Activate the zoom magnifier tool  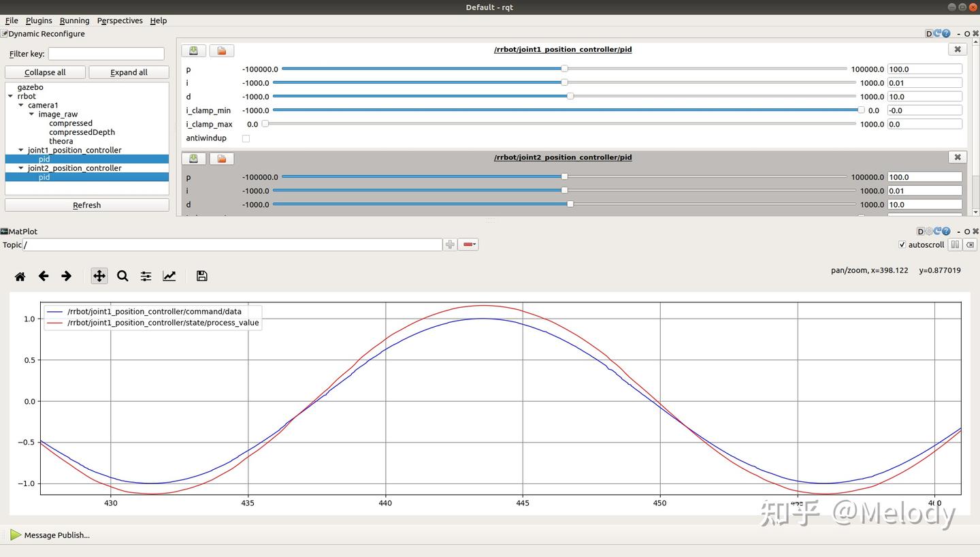coord(122,276)
